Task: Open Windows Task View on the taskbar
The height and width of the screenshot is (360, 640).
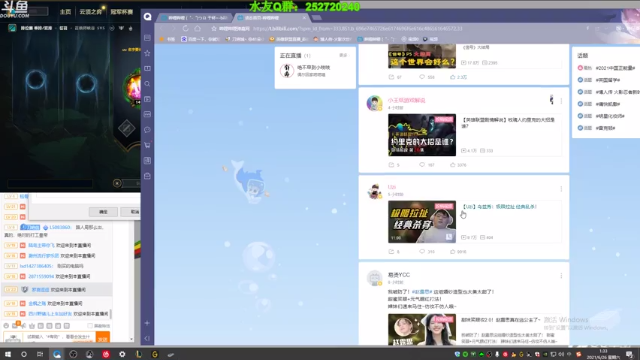Action: click(x=40, y=354)
